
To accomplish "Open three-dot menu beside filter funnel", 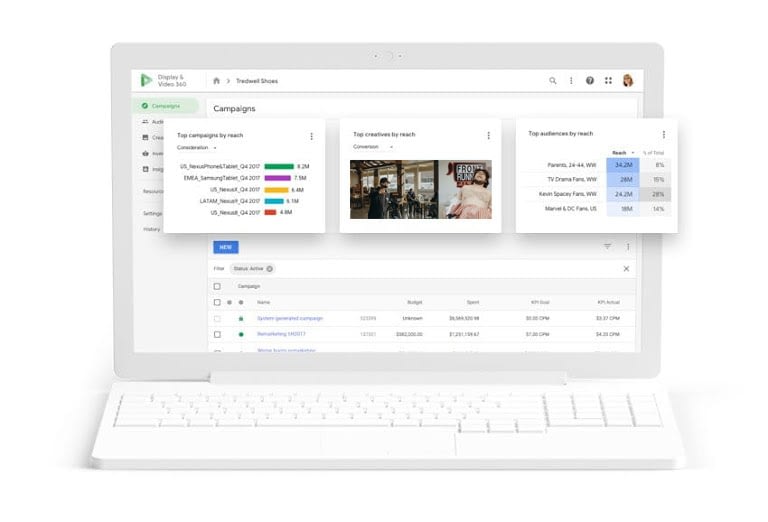I will [x=628, y=246].
